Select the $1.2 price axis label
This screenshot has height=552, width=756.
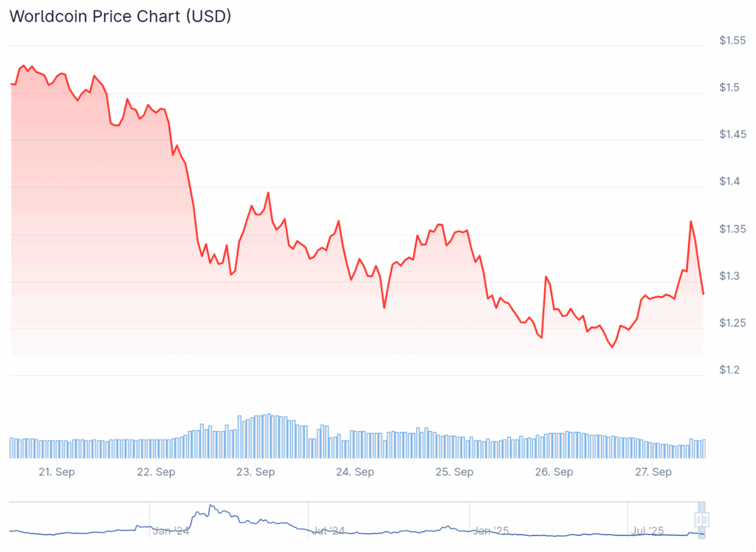point(729,370)
